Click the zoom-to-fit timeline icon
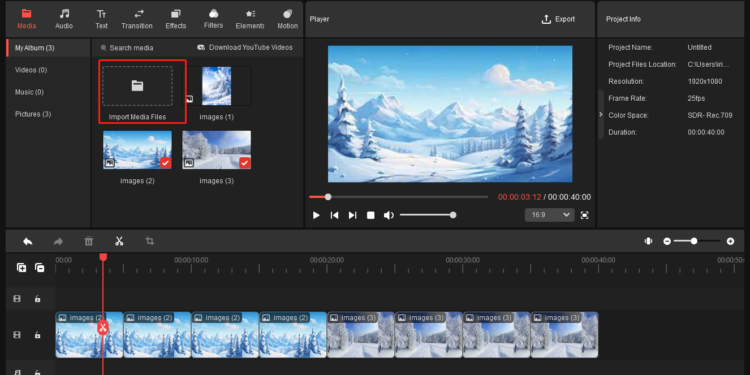The width and height of the screenshot is (750, 375). (x=648, y=242)
